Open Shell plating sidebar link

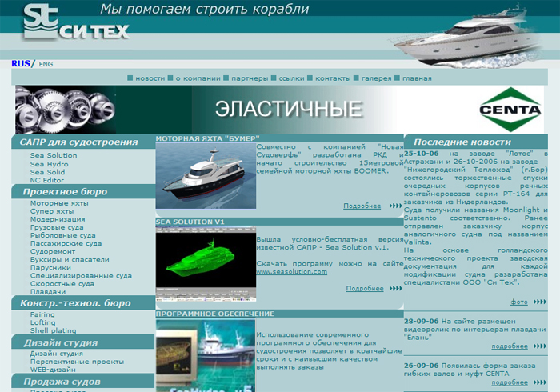click(x=54, y=330)
